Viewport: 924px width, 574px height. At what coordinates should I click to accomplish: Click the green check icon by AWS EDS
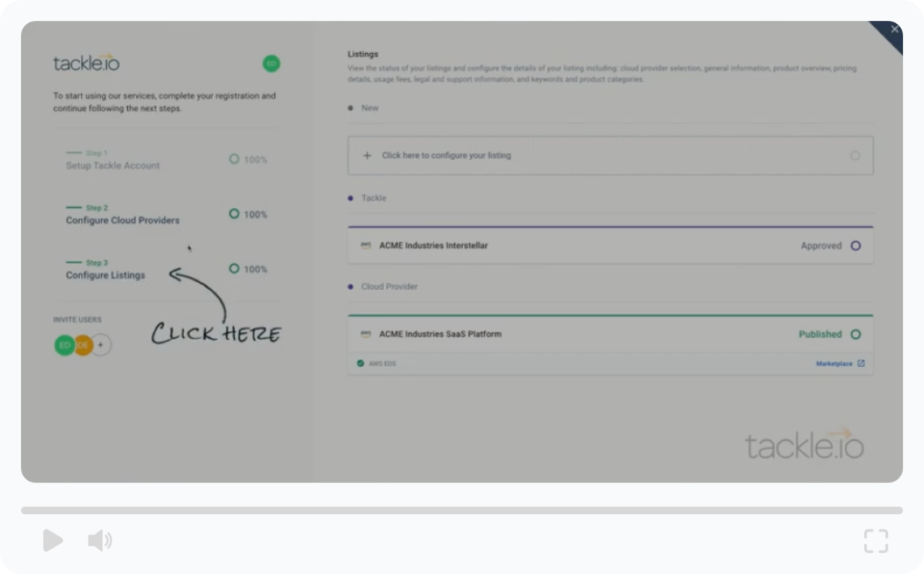(360, 363)
